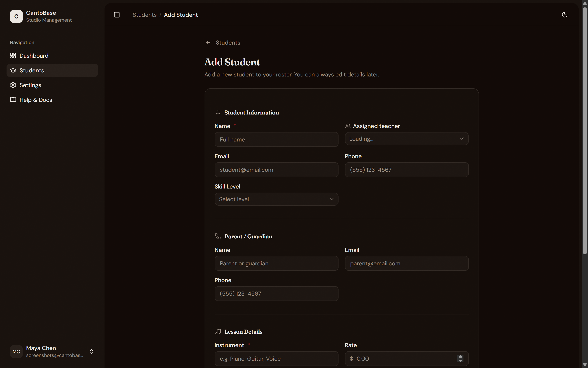Click the Parent or guardian name field

(x=276, y=263)
